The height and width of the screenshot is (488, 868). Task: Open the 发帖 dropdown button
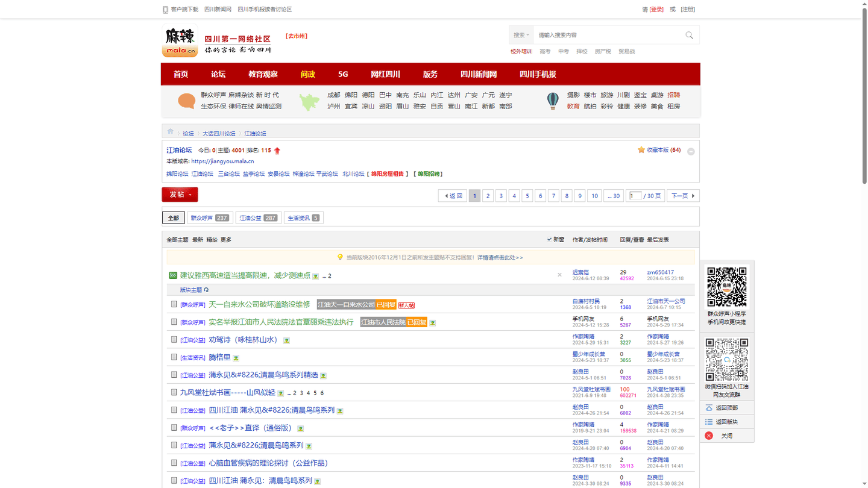pyautogui.click(x=180, y=195)
